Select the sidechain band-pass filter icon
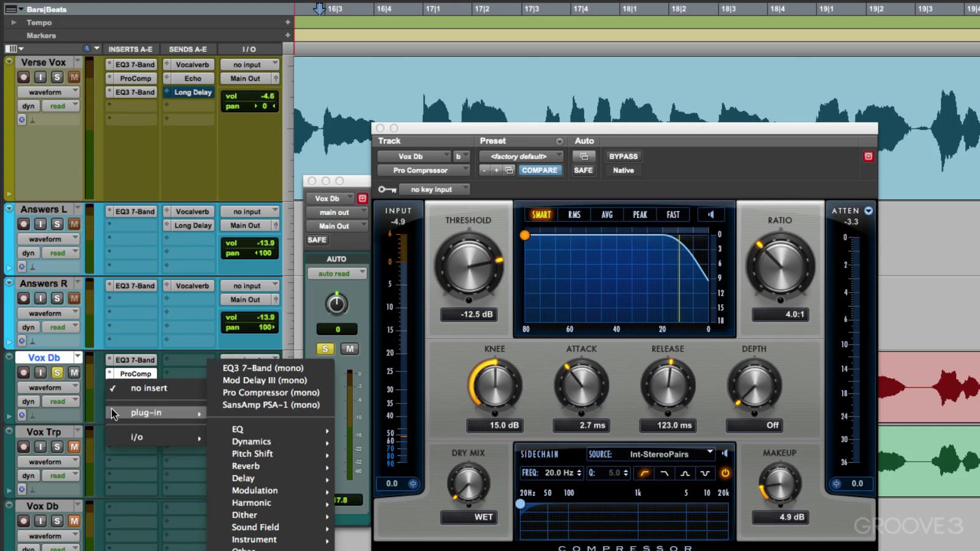 [685, 473]
